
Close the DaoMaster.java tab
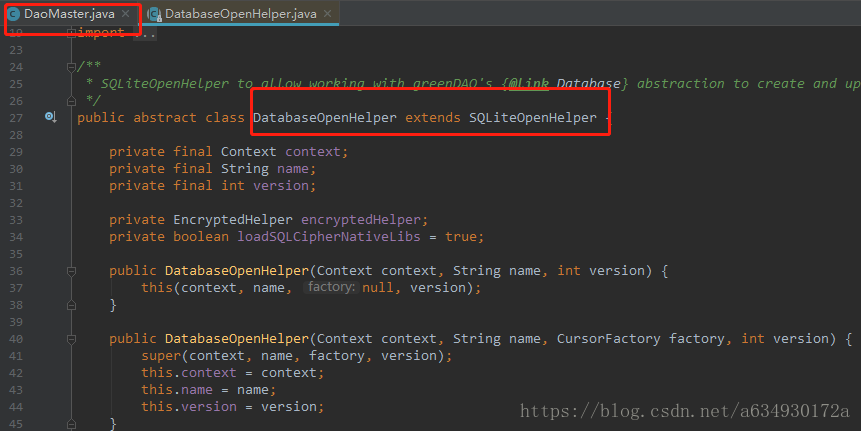126,14
